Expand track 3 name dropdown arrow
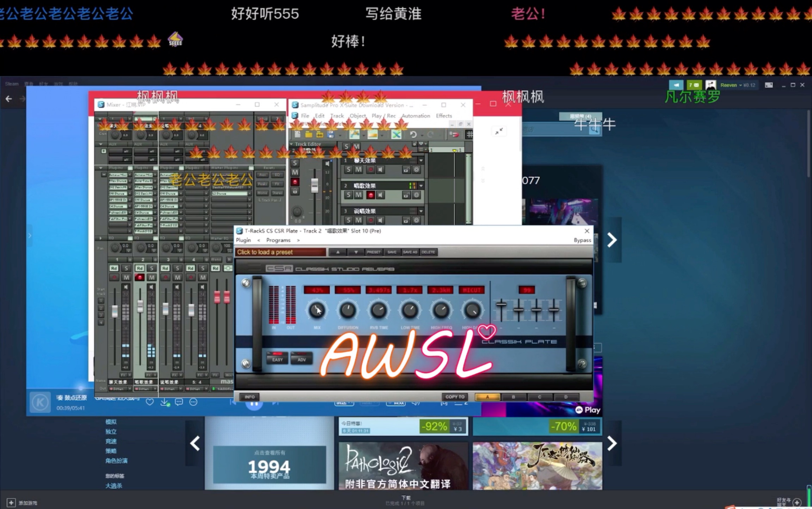The image size is (812, 509). [421, 211]
